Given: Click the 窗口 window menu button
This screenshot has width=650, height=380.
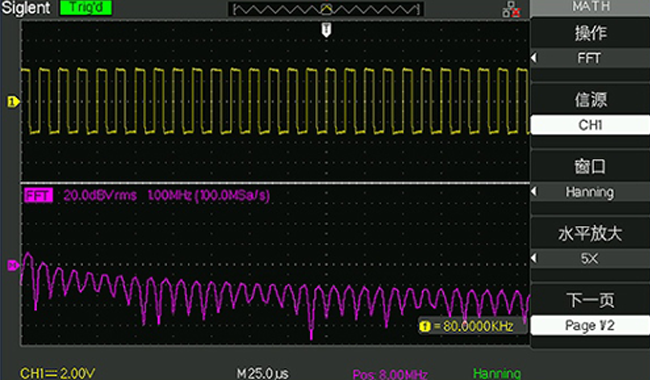Looking at the screenshot, I should pos(590,167).
